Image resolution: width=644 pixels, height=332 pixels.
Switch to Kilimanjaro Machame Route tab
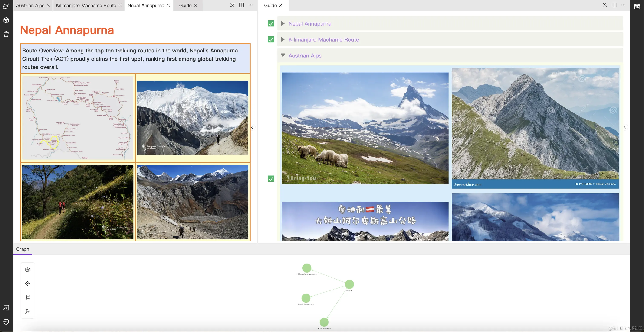86,6
